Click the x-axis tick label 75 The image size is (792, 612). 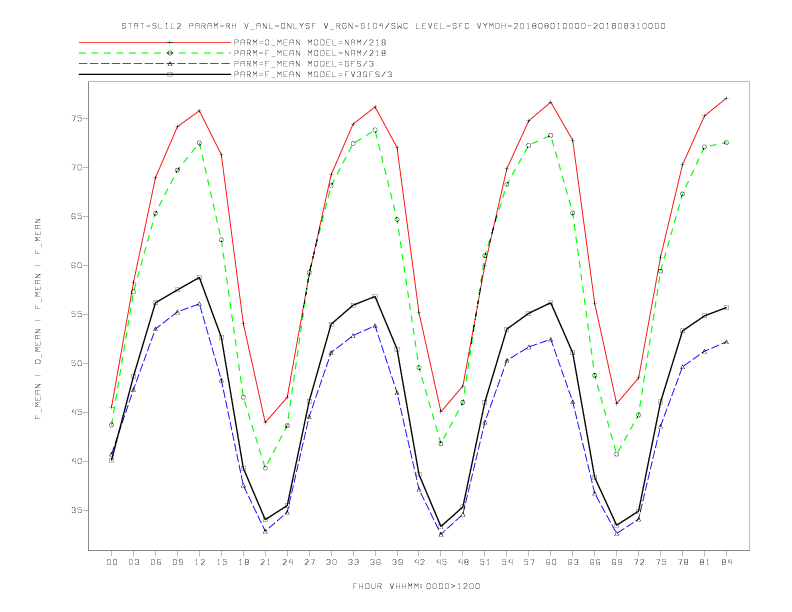[661, 562]
